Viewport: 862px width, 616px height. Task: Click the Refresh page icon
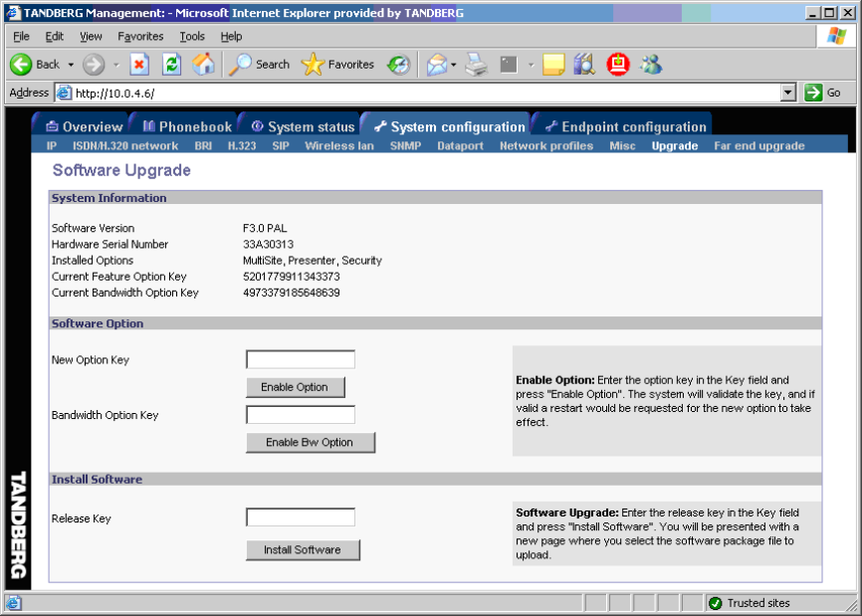(x=171, y=65)
